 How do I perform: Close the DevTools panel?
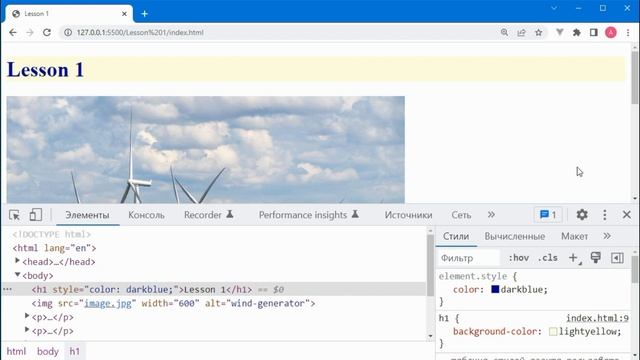[627, 215]
